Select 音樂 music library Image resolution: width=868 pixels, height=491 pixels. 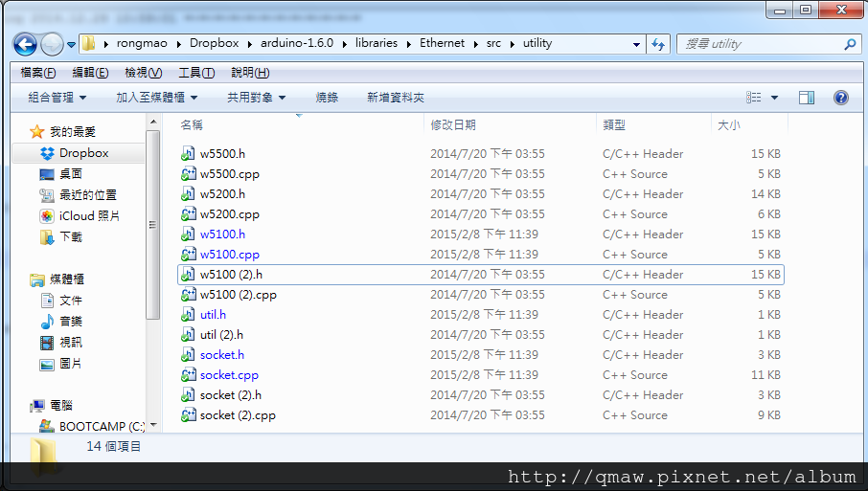61,322
